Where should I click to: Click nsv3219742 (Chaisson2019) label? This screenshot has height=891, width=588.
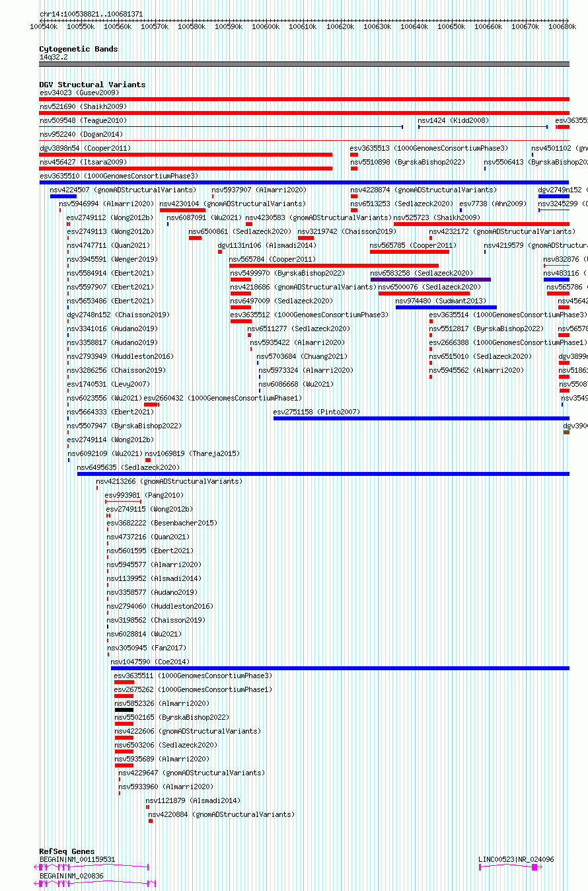(x=347, y=231)
